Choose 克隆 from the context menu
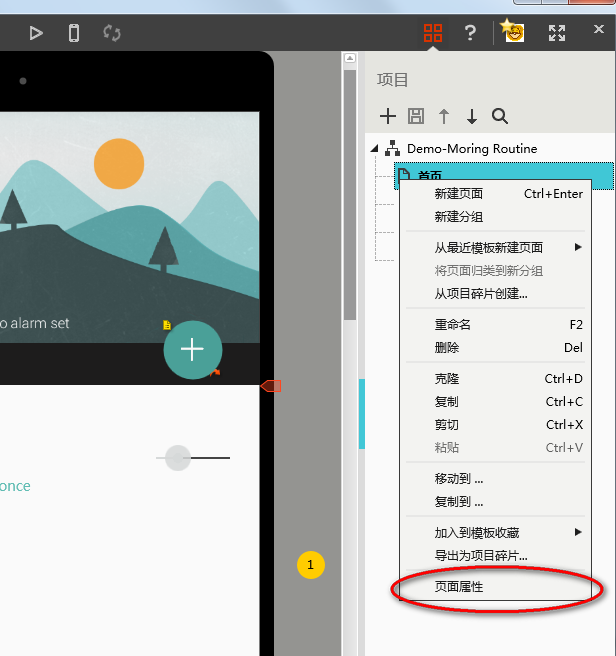Screen dimensions: 616x656 pos(495,379)
